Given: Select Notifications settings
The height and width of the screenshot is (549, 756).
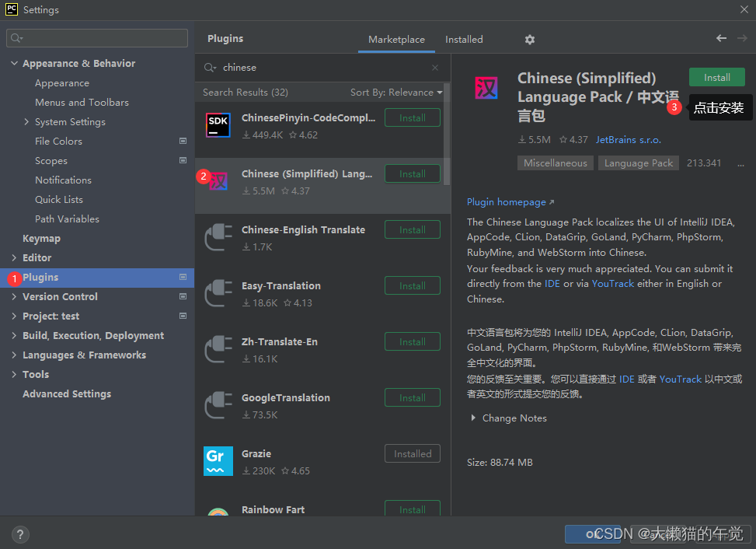Looking at the screenshot, I should click(x=63, y=180).
